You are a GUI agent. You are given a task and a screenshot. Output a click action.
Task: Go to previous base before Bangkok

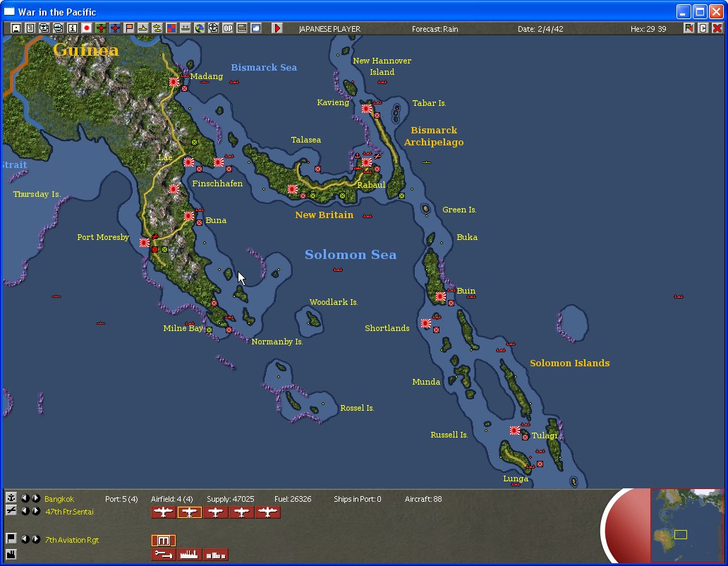pos(25,498)
